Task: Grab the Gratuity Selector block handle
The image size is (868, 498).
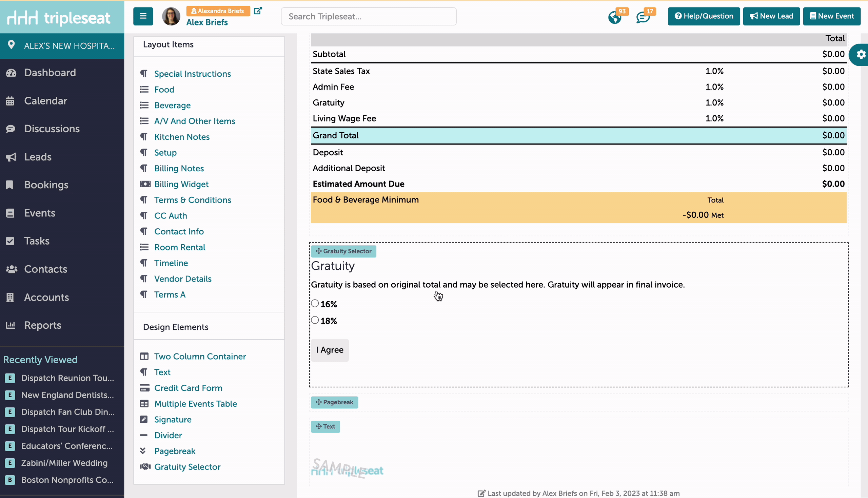Action: pos(343,251)
